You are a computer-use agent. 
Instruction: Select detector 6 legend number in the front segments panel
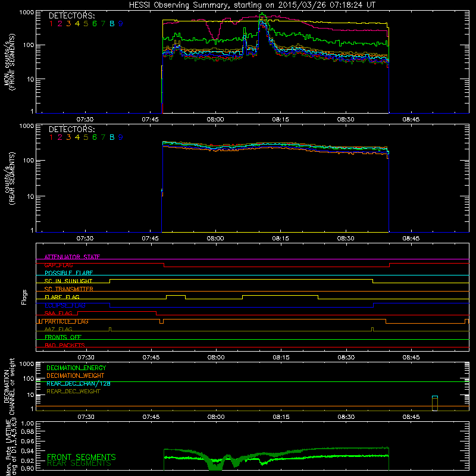(x=95, y=24)
